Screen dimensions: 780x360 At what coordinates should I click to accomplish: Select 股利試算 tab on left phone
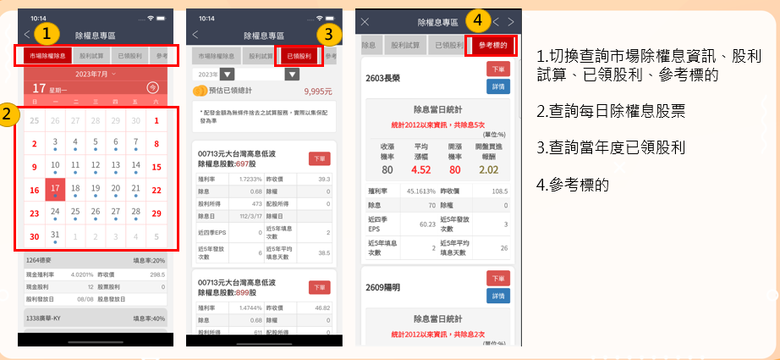coord(91,56)
